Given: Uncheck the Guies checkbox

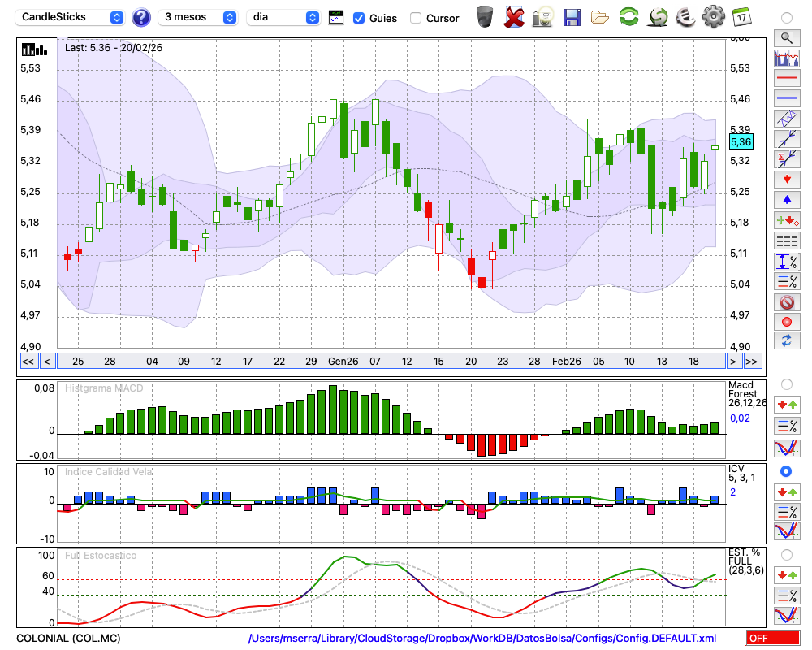Looking at the screenshot, I should (359, 18).
